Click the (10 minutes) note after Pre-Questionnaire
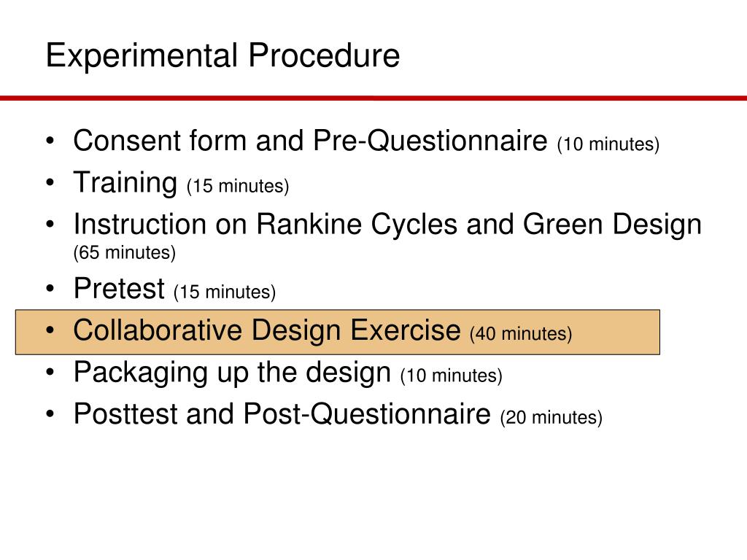The image size is (747, 560). (608, 144)
